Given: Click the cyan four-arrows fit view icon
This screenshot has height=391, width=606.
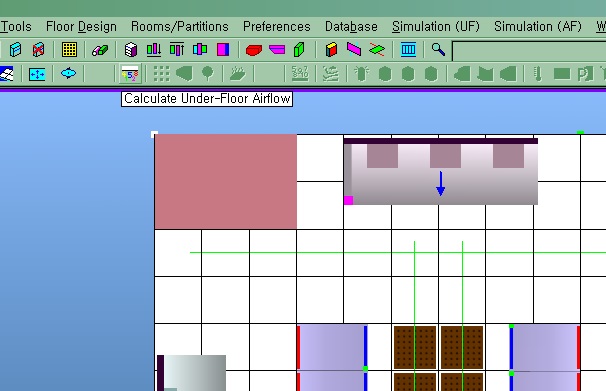Looking at the screenshot, I should coord(37,74).
